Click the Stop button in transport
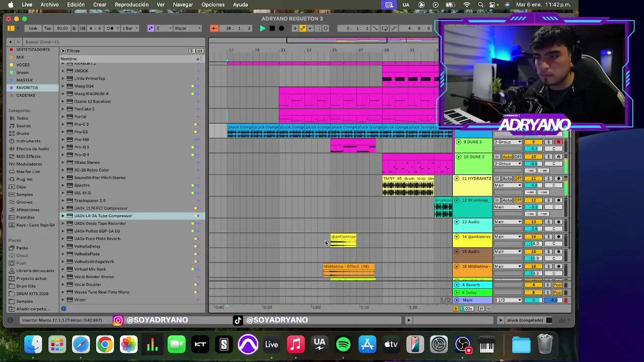 click(x=272, y=28)
